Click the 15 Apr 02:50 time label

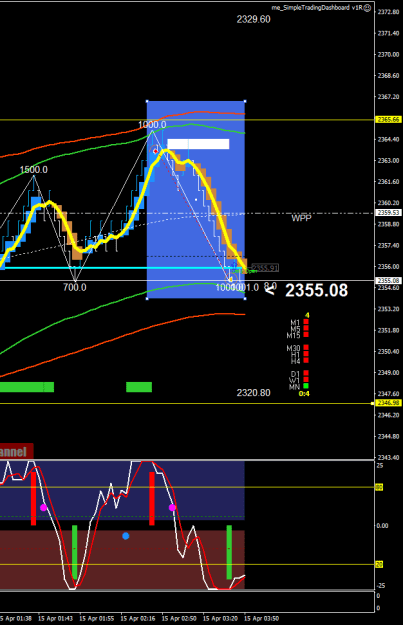(x=179, y=619)
